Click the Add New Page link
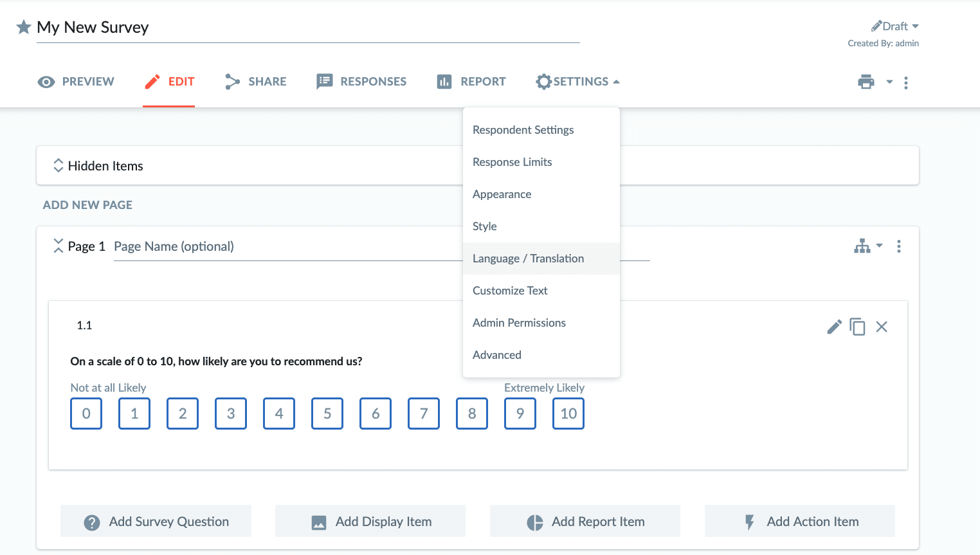This screenshot has width=980, height=555. coord(87,205)
